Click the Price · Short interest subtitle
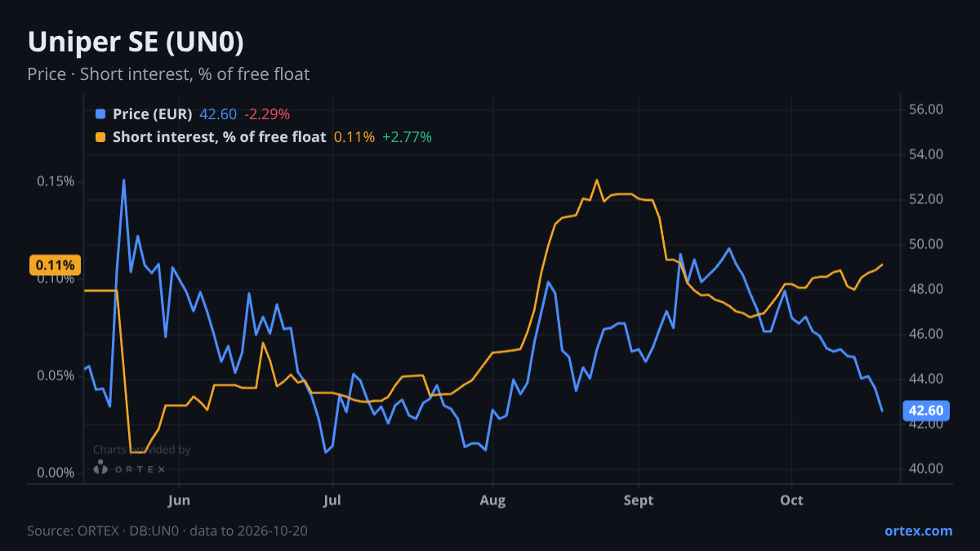 click(x=168, y=74)
